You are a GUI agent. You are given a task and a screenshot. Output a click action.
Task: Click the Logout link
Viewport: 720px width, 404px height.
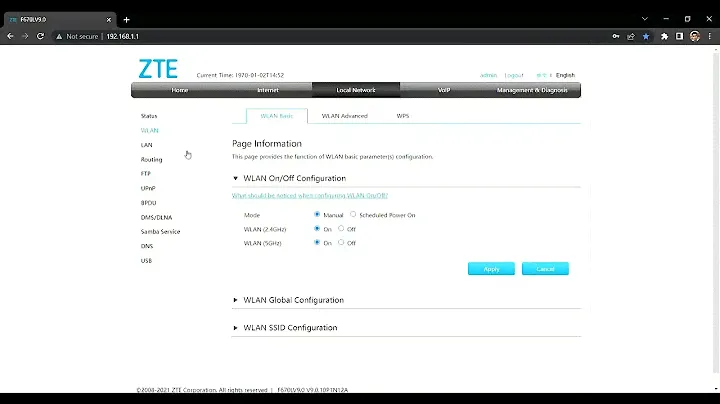pos(514,75)
